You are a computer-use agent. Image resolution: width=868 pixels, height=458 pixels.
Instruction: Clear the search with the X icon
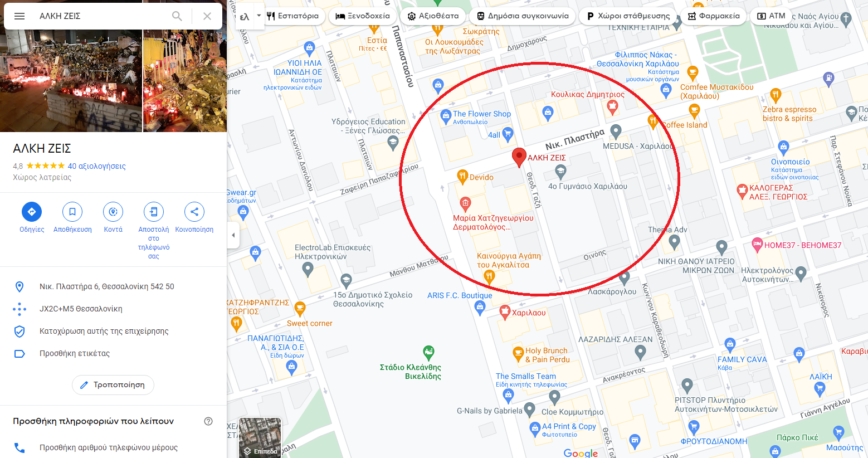click(207, 16)
